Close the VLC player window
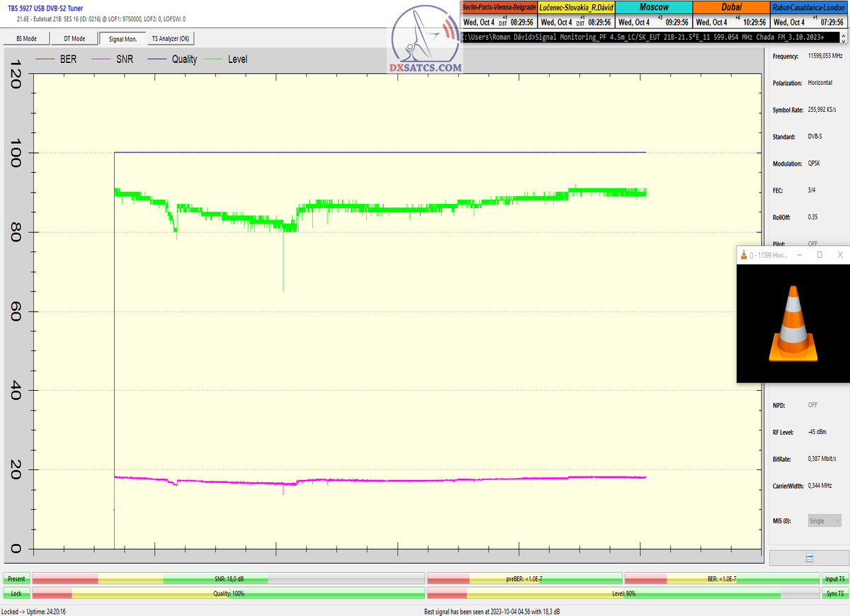Screen dimensions: 850x616 click(x=839, y=255)
